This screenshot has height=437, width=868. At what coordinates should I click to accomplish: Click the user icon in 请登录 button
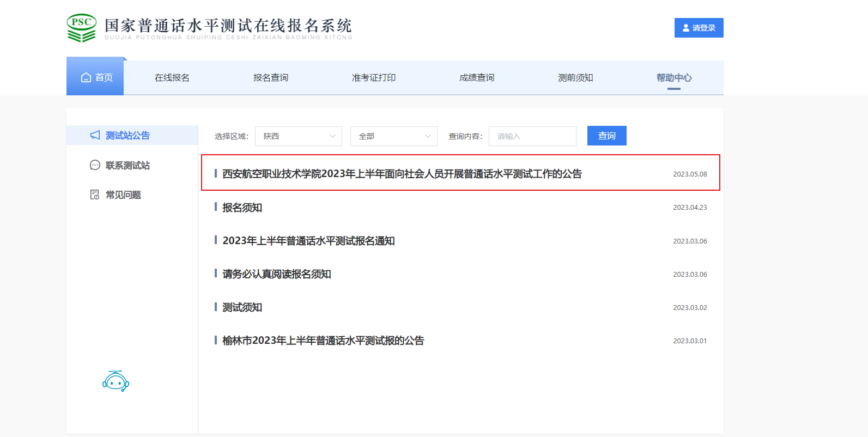tap(686, 28)
